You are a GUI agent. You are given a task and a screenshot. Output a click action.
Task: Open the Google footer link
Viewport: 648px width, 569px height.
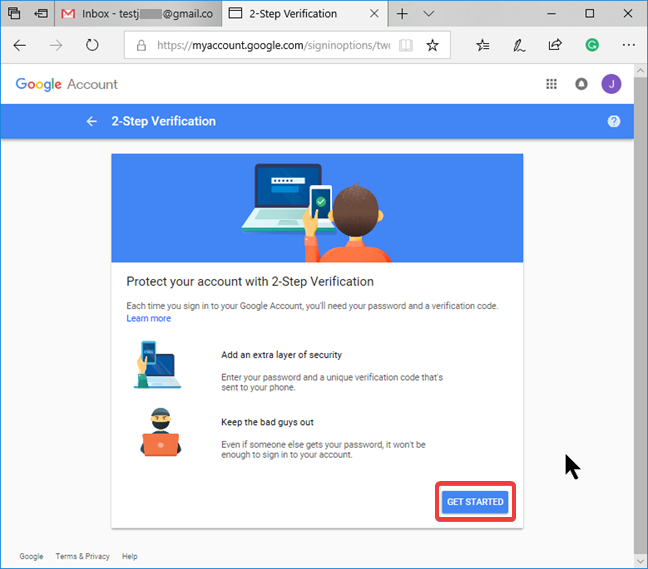pyautogui.click(x=31, y=556)
